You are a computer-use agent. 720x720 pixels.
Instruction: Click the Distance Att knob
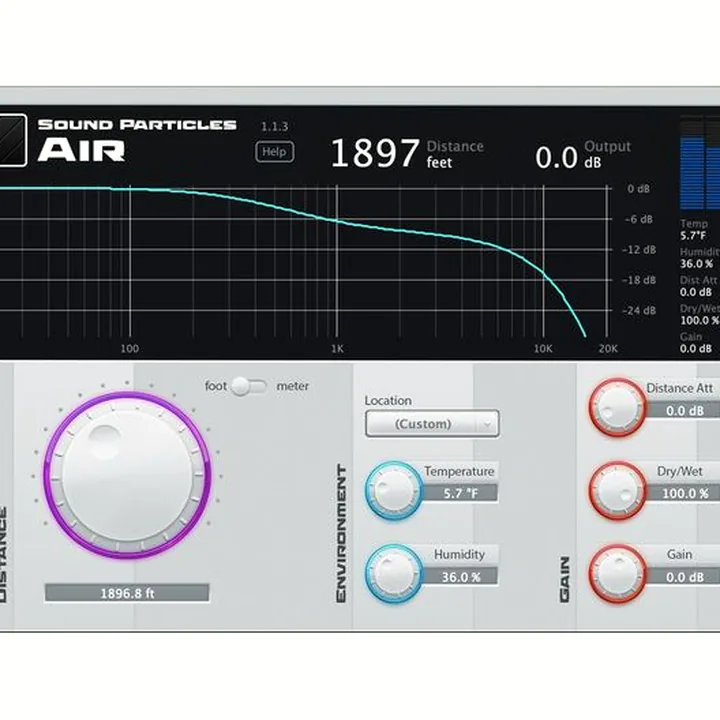[x=618, y=407]
